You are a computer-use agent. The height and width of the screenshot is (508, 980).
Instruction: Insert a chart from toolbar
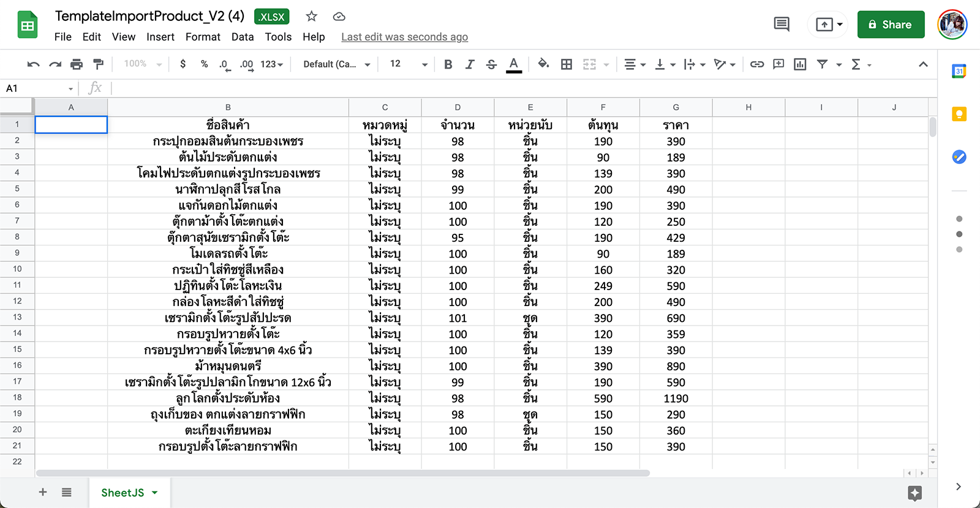[800, 64]
